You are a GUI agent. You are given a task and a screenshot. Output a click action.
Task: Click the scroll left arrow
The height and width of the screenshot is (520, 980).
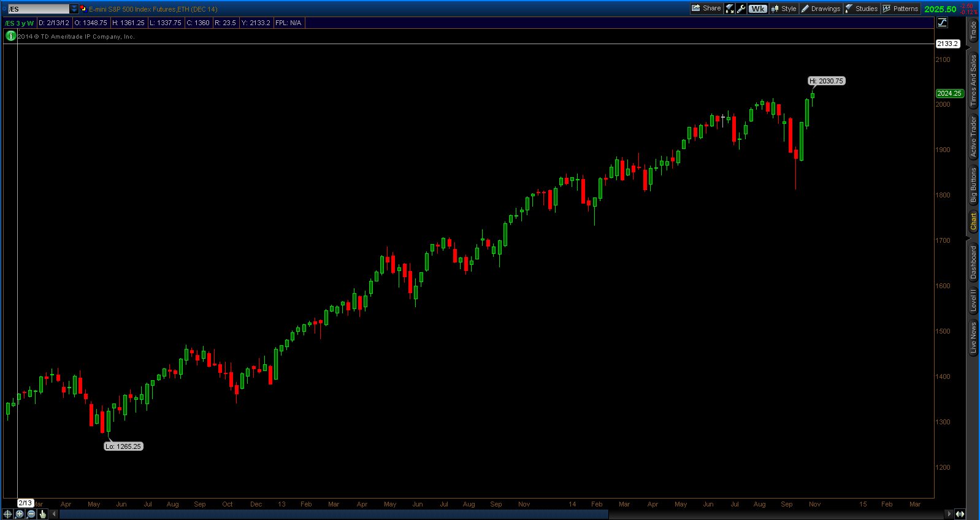pos(54,514)
